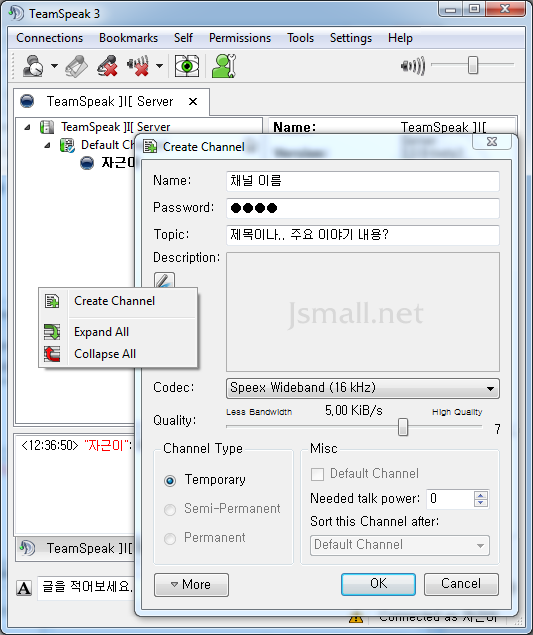533x635 pixels.
Task: Click the Topic input field
Action: 362,235
